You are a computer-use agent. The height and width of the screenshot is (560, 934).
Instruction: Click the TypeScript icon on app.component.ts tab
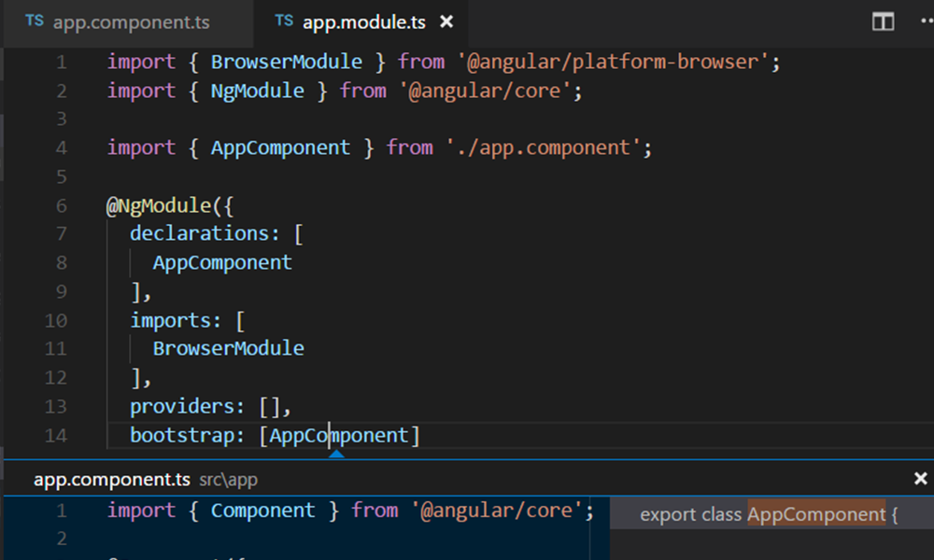click(x=34, y=21)
